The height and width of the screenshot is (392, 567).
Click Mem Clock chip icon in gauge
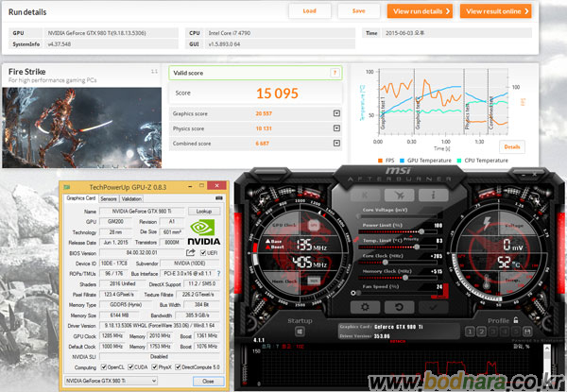pyautogui.click(x=314, y=281)
